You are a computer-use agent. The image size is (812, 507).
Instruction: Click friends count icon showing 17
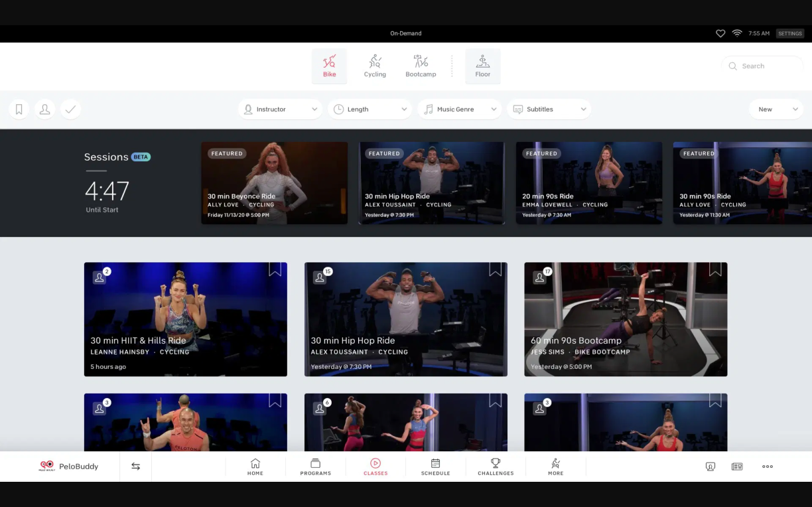(x=541, y=277)
